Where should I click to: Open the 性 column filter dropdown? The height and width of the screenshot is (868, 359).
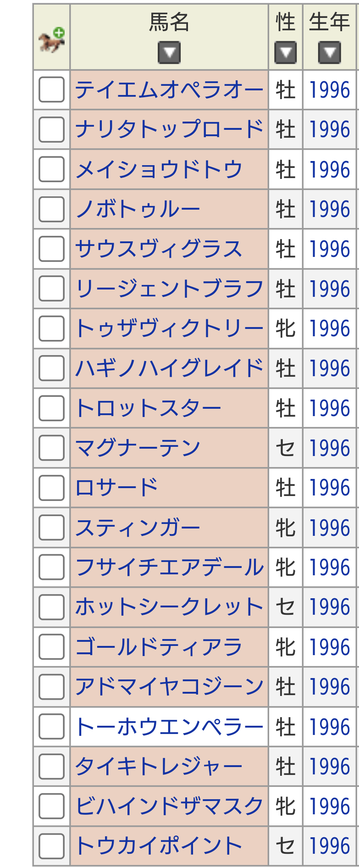(x=285, y=53)
